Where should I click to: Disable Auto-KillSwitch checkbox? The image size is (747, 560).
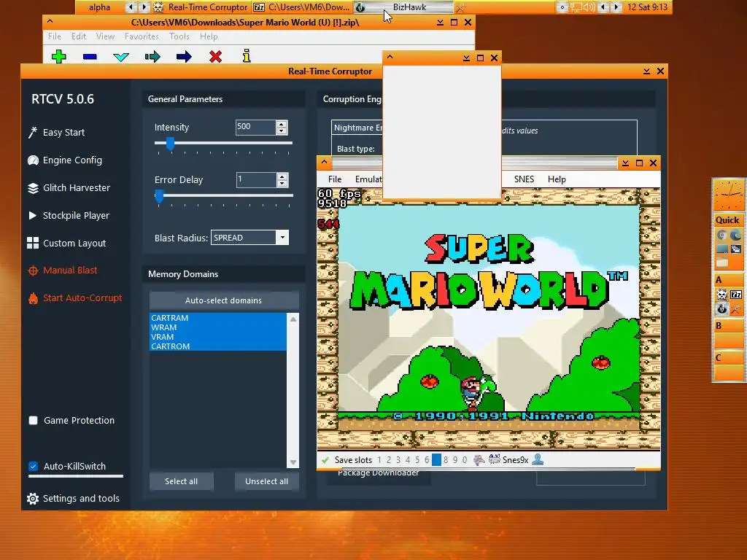[x=34, y=466]
